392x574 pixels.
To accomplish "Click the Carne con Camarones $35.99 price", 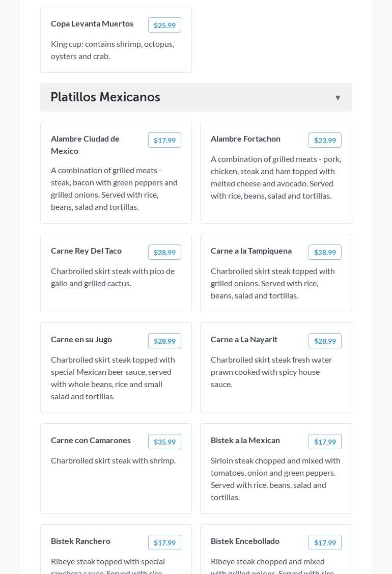I will point(164,442).
